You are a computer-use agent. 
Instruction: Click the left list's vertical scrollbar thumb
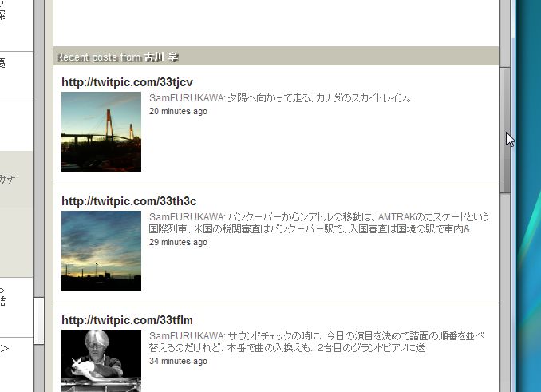pos(38,321)
